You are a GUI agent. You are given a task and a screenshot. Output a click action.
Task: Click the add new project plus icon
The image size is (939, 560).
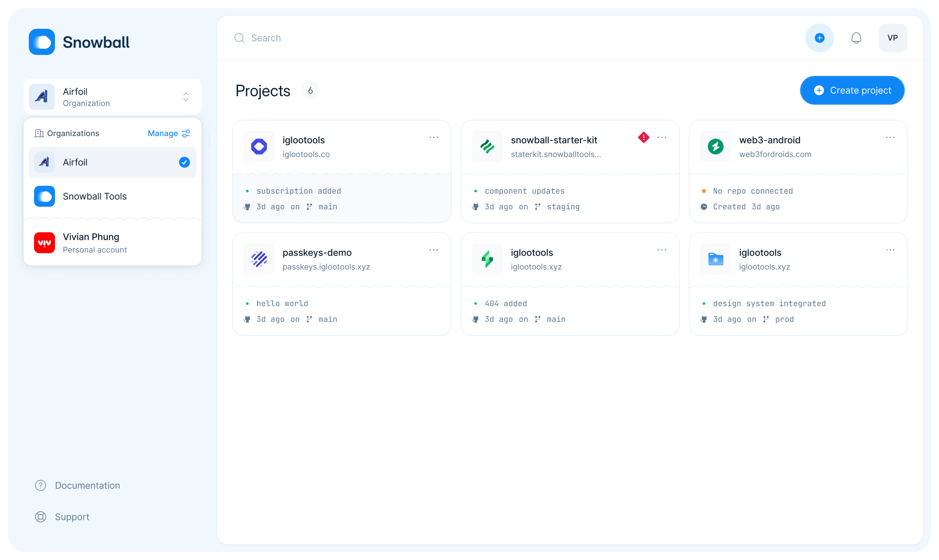[x=819, y=38]
